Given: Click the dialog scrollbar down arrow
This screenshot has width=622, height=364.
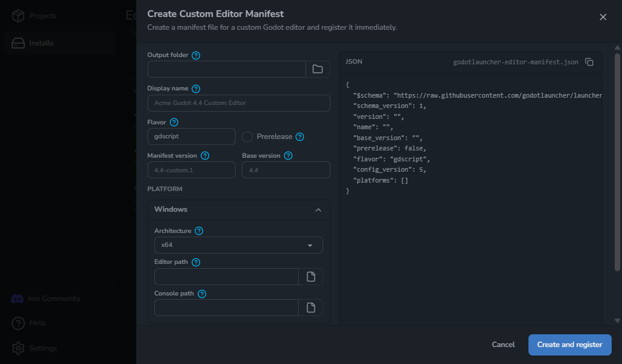Looking at the screenshot, I should coord(617,320).
